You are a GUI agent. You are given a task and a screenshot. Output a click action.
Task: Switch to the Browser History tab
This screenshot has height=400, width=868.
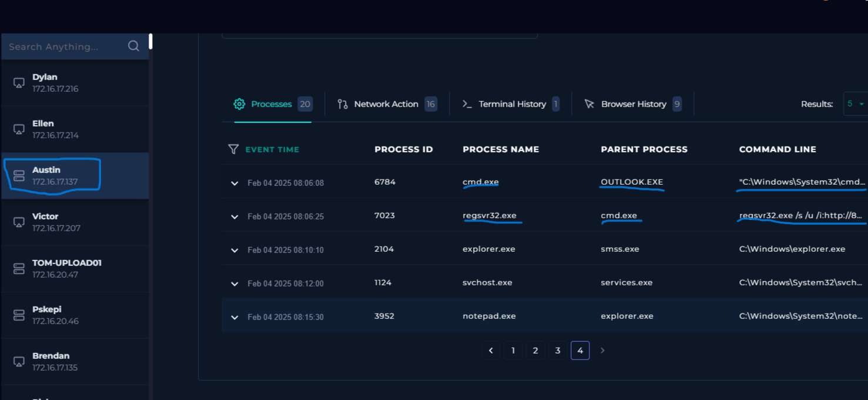(x=632, y=104)
